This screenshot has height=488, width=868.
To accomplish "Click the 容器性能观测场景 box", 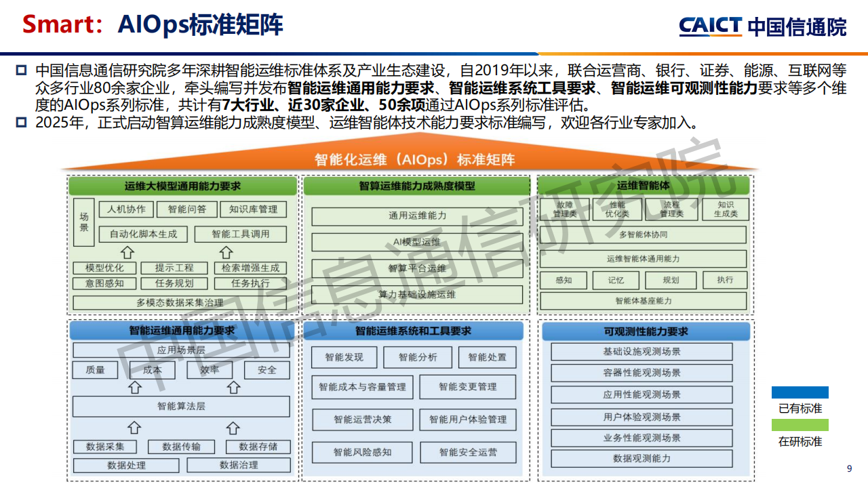I will click(x=642, y=373).
